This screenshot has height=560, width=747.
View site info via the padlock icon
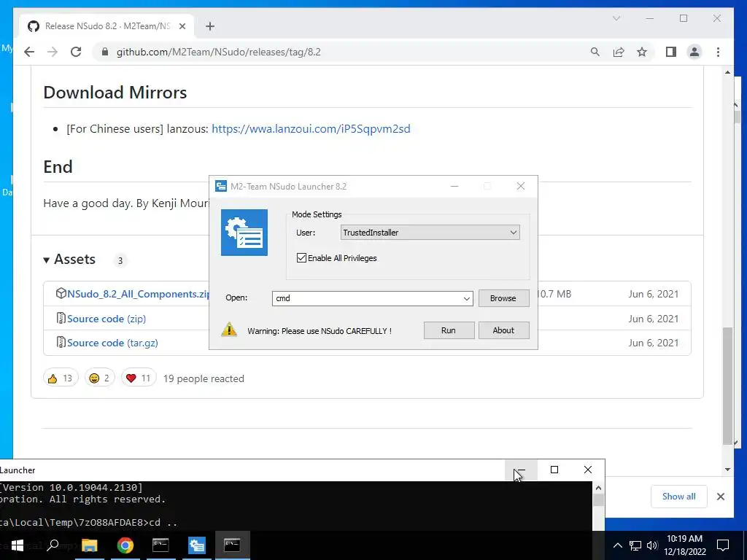pyautogui.click(x=105, y=52)
